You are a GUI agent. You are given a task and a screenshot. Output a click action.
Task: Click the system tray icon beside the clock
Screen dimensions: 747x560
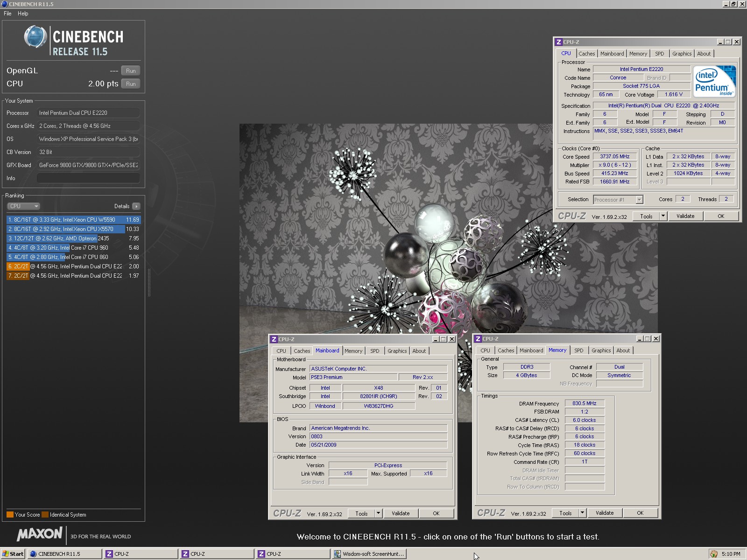point(714,554)
